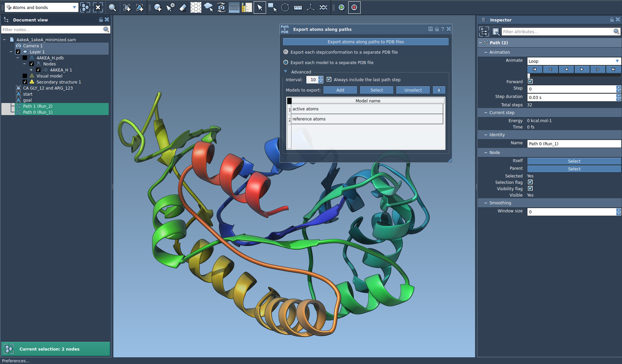Click the magnifier search icon in toolbar
The width and height of the screenshot is (622, 364).
112,7
